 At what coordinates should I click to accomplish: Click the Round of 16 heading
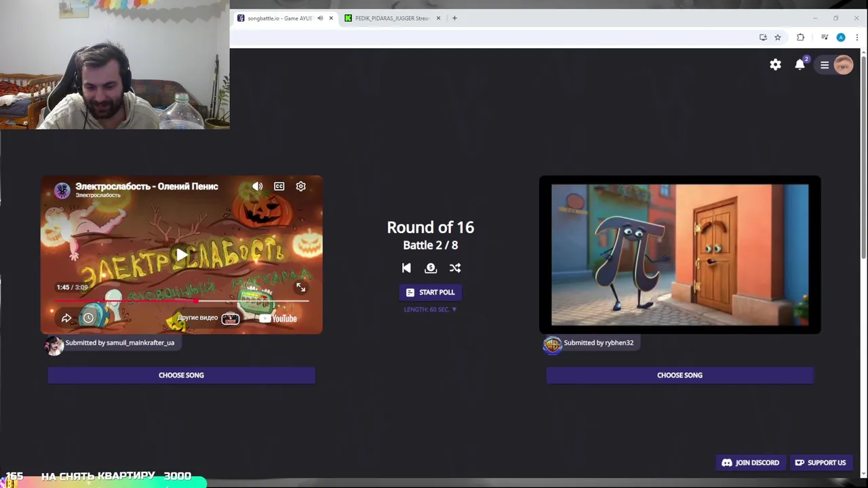click(x=431, y=227)
